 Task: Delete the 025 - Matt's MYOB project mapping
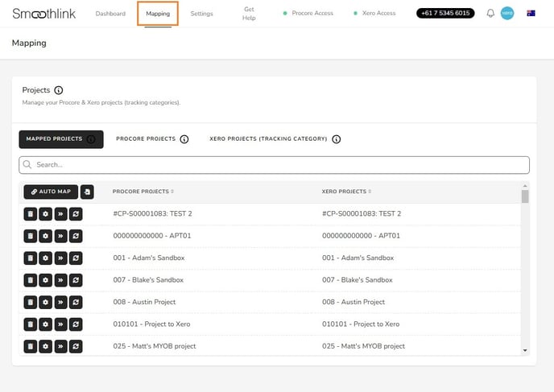click(30, 346)
